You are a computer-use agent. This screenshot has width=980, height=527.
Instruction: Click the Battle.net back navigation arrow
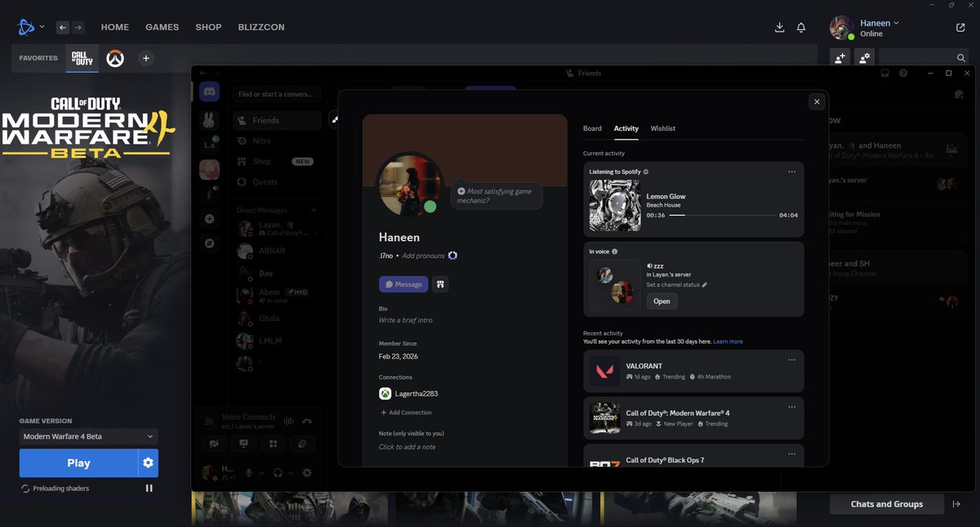tap(63, 27)
